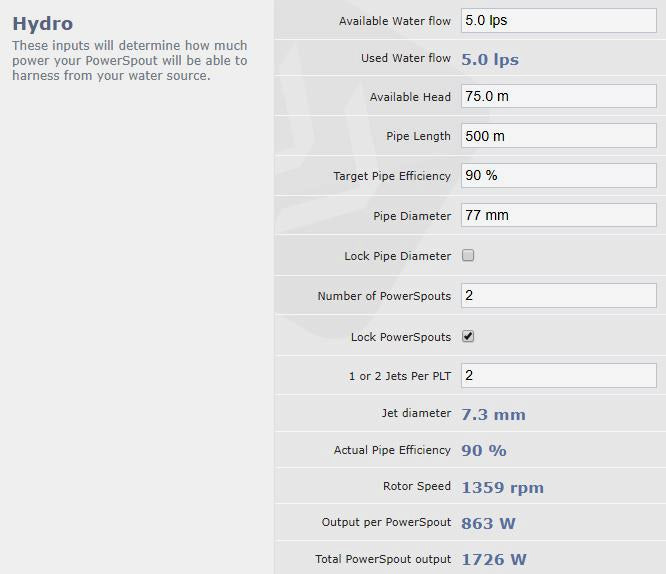Click the "Lock Pipe Diameter" label text
This screenshot has height=574, width=666.
(397, 256)
